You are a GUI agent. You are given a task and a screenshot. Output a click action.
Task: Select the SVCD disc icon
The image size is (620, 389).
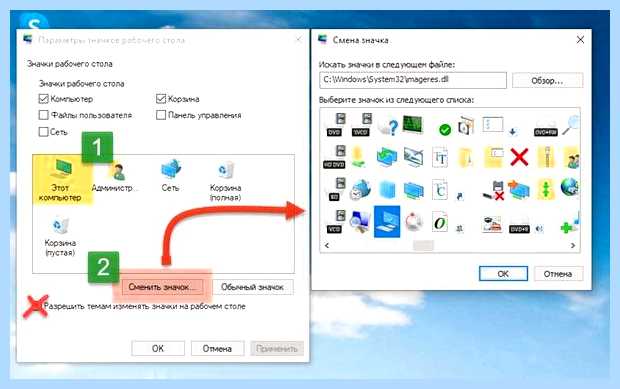[361, 125]
